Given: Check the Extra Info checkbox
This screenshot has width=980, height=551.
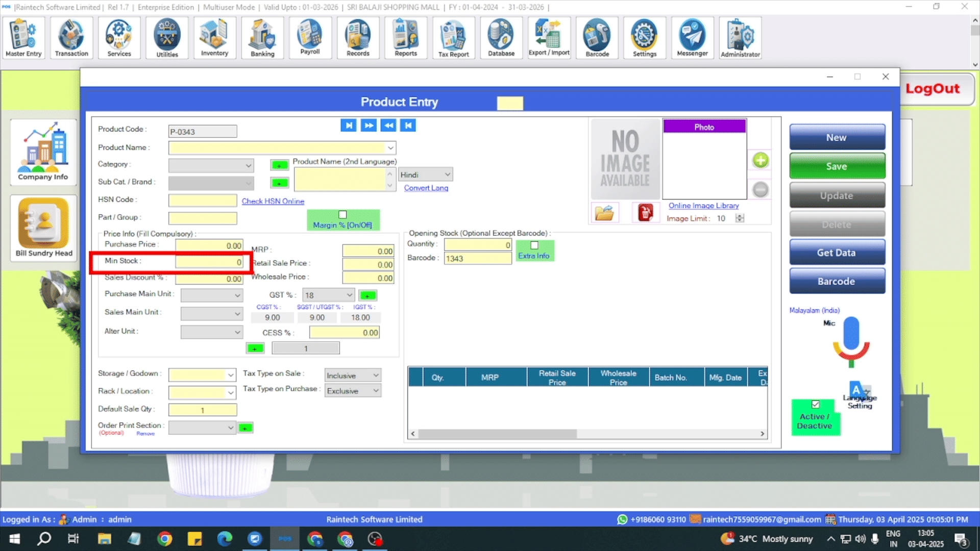Looking at the screenshot, I should (x=534, y=245).
